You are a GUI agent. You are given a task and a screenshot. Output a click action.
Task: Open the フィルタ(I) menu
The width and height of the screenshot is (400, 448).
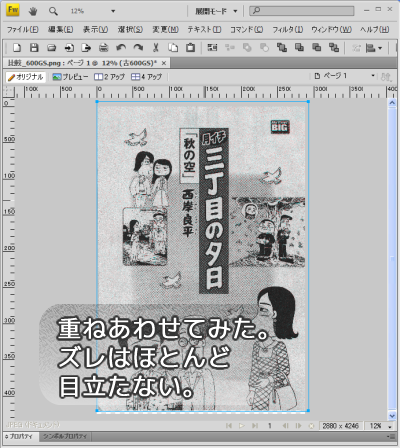pos(287,30)
